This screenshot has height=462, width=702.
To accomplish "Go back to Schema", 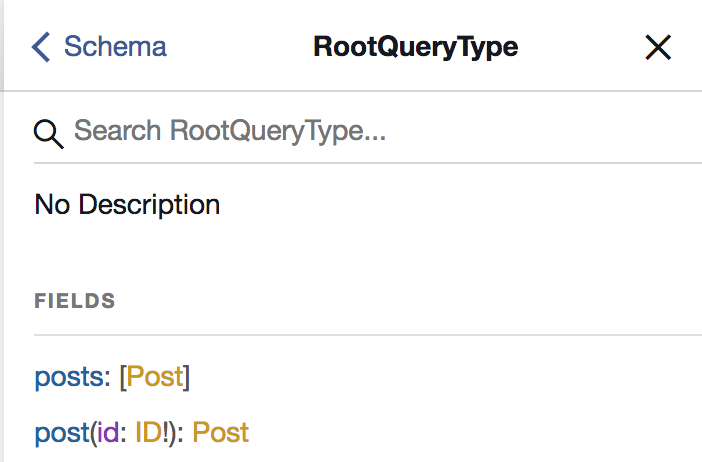I will point(114,47).
